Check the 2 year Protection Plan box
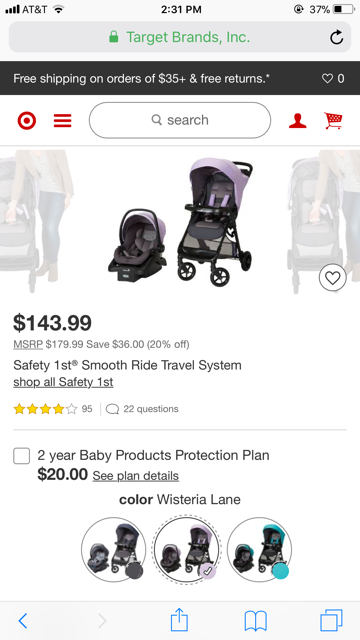The image size is (360, 640). (22, 456)
